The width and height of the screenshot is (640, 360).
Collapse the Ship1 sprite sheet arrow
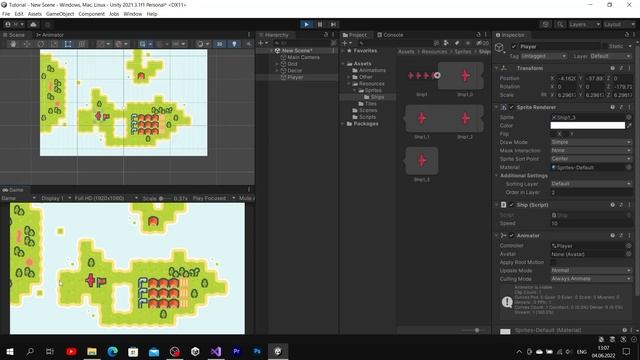point(437,75)
